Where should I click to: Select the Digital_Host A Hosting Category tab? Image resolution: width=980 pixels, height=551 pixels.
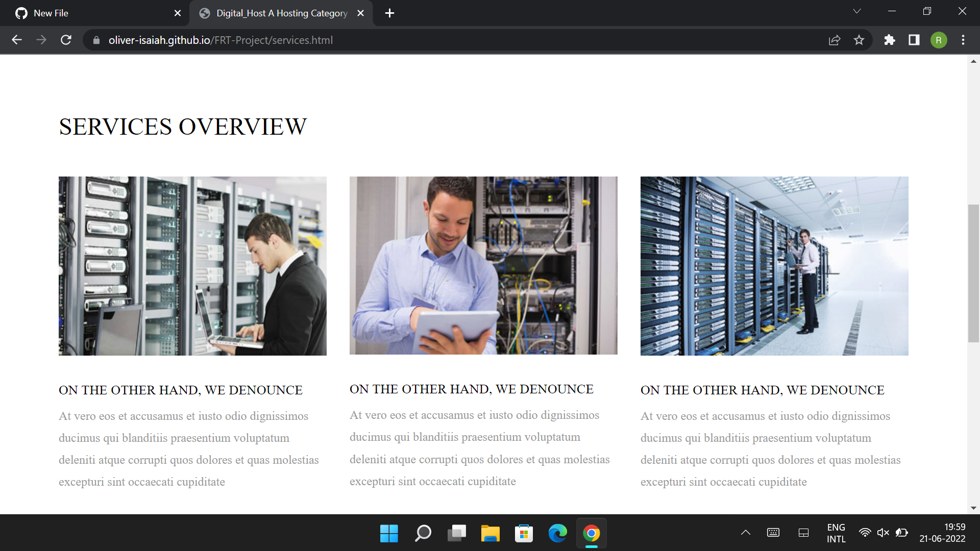coord(281,13)
